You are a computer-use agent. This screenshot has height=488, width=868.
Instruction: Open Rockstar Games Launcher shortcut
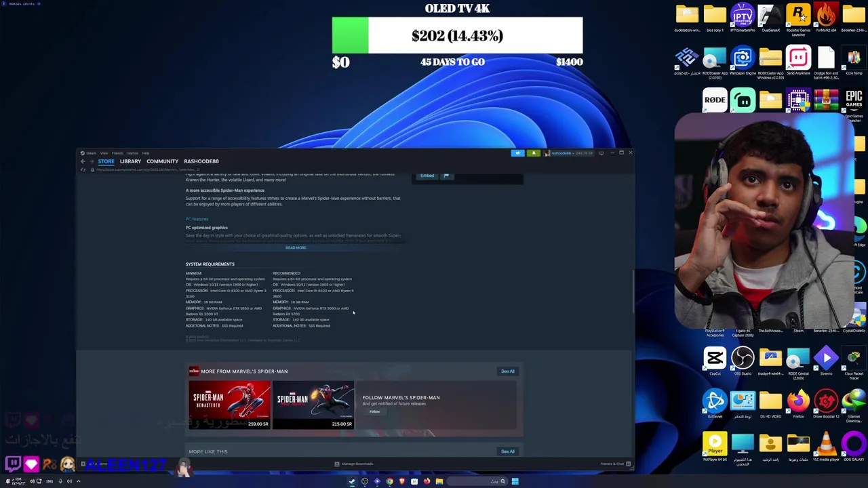798,19
